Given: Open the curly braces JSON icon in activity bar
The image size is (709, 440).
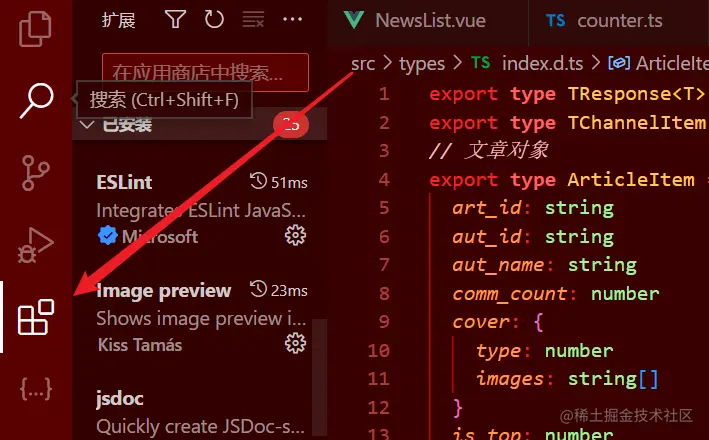Looking at the screenshot, I should (x=36, y=388).
